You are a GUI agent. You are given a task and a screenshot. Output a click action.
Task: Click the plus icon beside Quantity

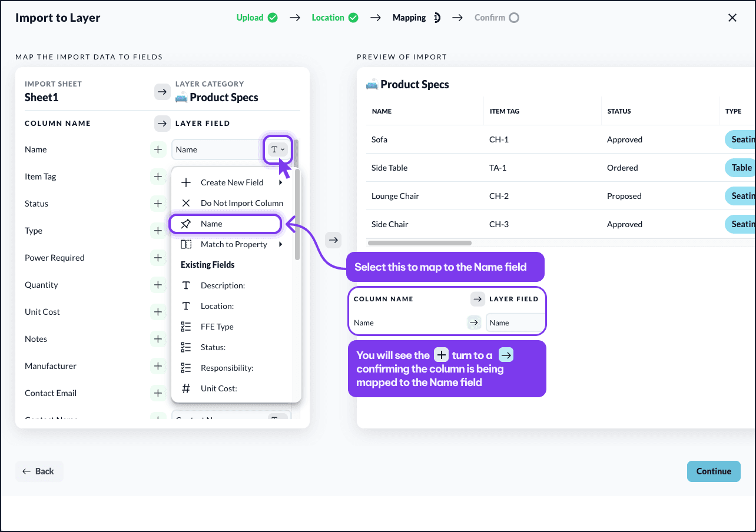click(158, 285)
